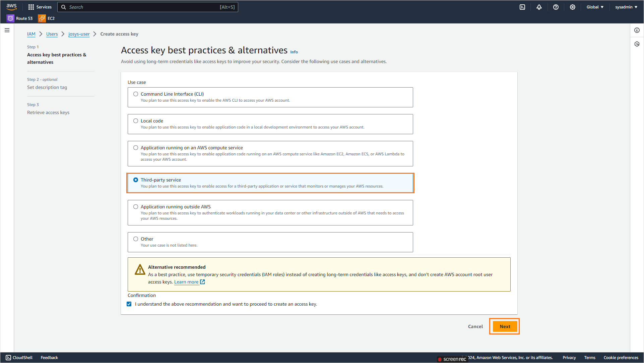Viewport: 644px width, 363px height.
Task: Click the orange Next button
Action: 505,326
